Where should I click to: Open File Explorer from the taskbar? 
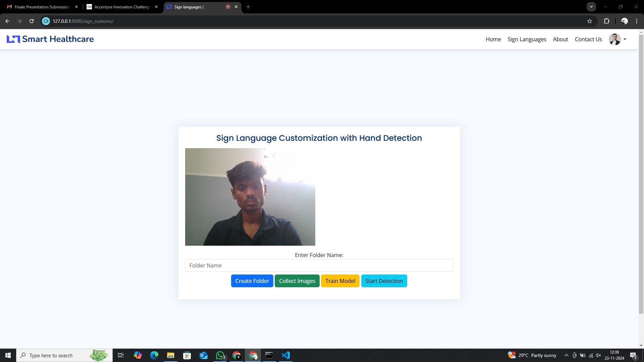pos(171,355)
